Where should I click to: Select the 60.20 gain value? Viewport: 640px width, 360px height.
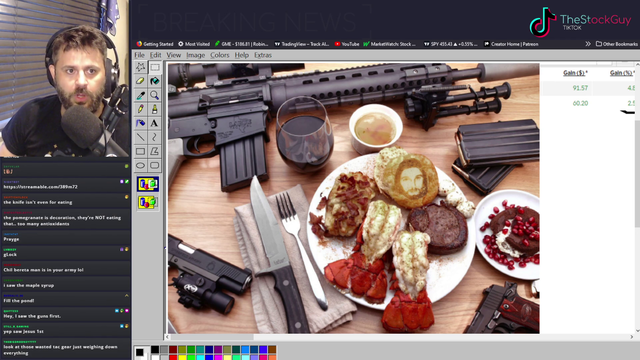point(580,103)
